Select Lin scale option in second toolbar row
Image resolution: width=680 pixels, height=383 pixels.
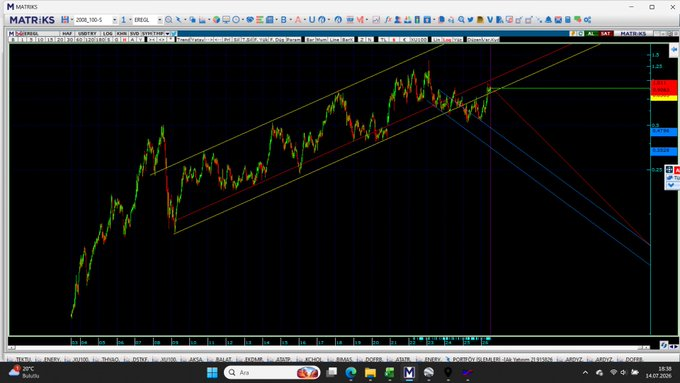(436, 39)
